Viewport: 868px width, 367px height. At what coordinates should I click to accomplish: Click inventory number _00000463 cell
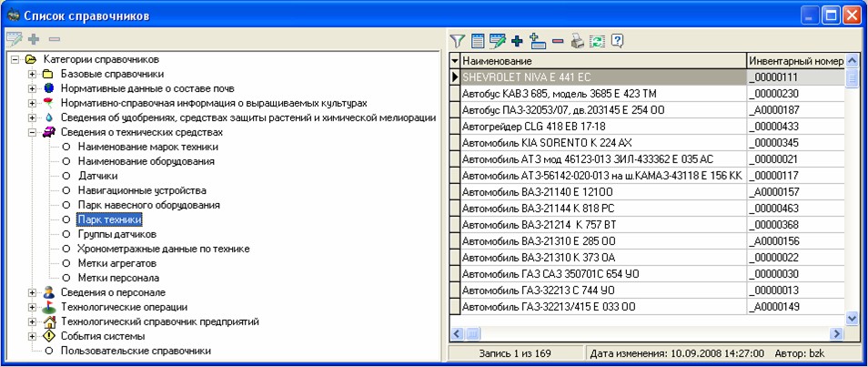[x=795, y=209]
